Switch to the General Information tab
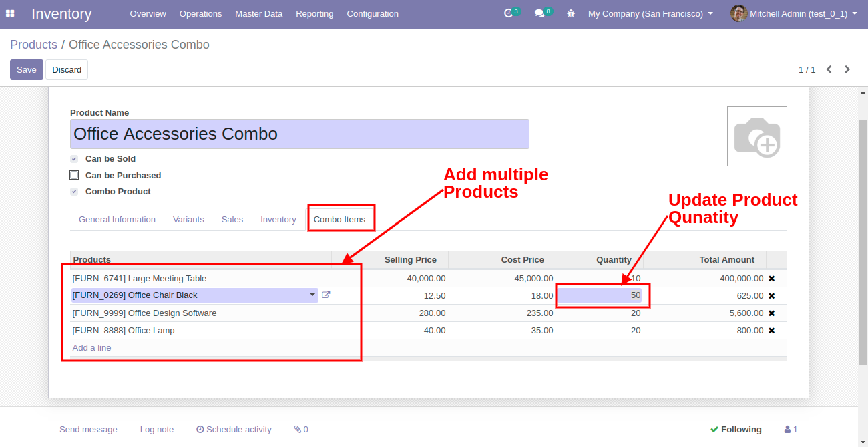 [117, 220]
